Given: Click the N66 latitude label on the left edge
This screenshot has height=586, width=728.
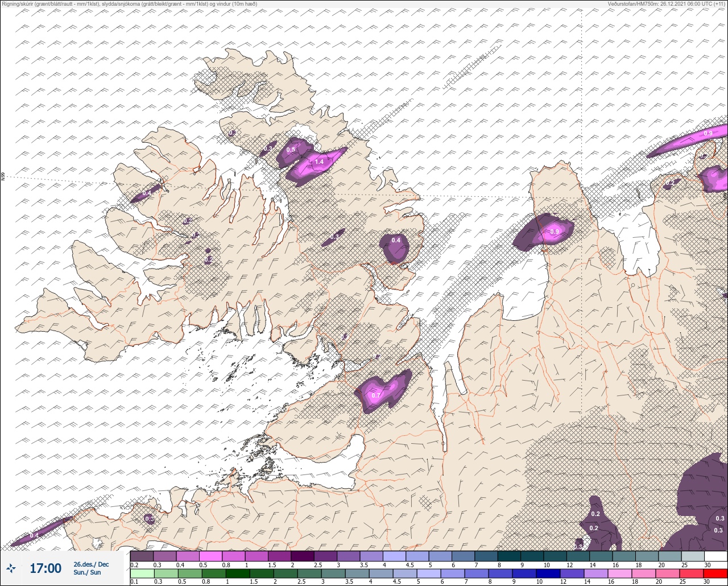Looking at the screenshot, I should 3,177.
